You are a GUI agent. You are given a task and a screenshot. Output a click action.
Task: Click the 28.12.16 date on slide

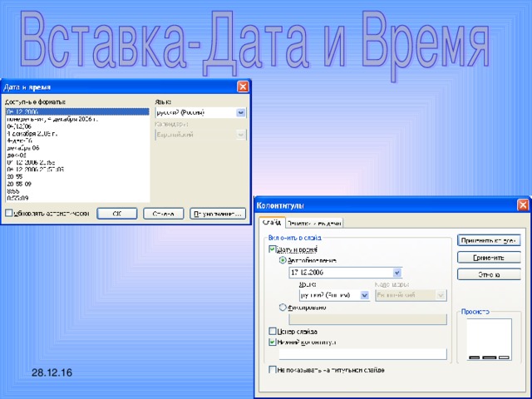coord(52,372)
